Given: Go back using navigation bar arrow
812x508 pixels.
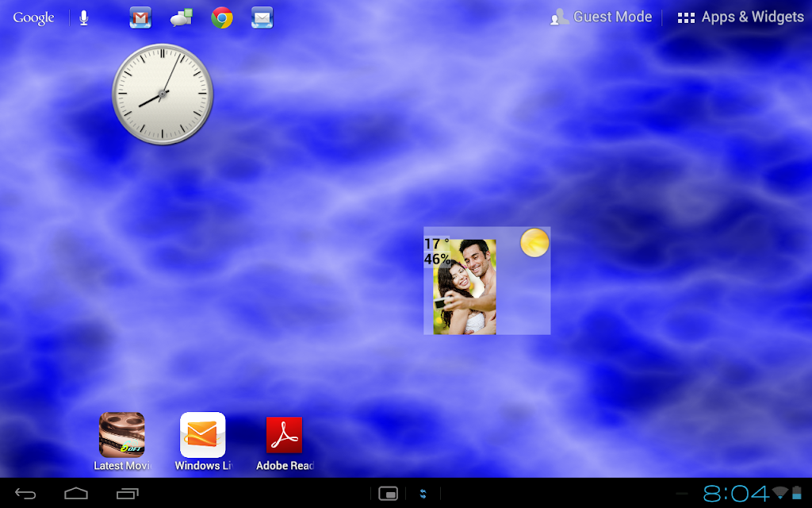Looking at the screenshot, I should click(x=25, y=494).
